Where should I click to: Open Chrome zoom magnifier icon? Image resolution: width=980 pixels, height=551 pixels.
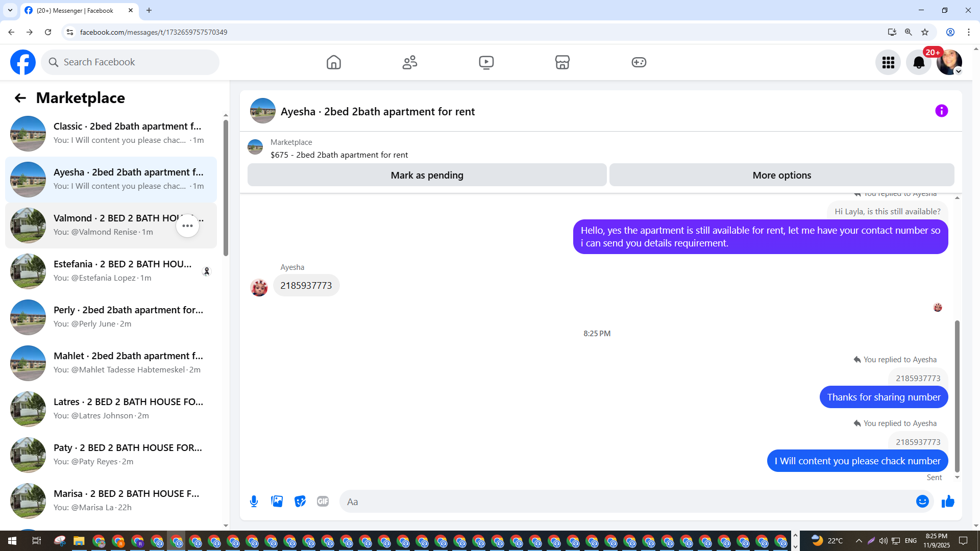point(909,32)
